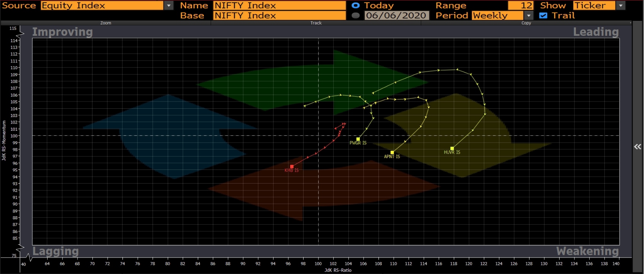Select the Track tab
The width and height of the screenshot is (644, 274).
click(316, 23)
